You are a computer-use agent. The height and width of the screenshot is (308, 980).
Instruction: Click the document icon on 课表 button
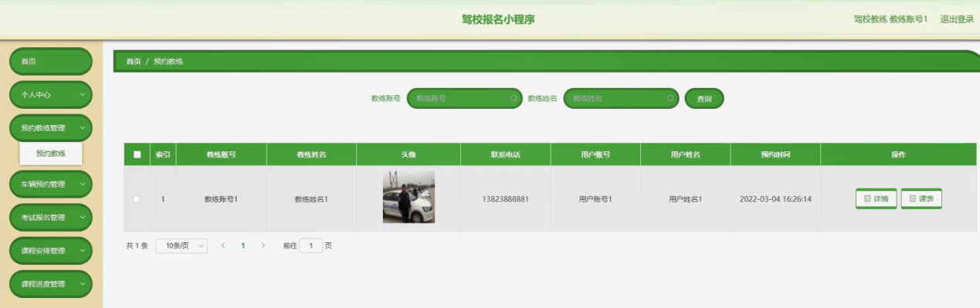coord(913,199)
